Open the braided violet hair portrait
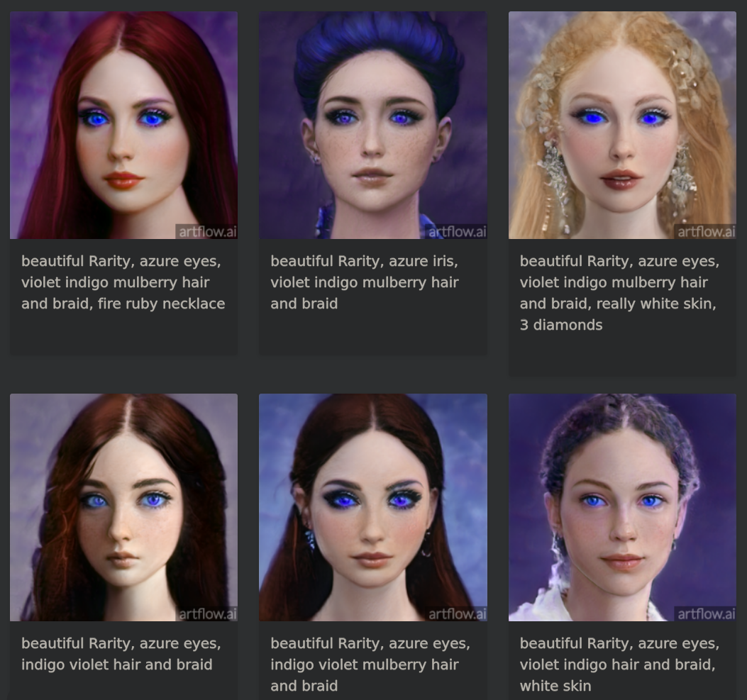This screenshot has width=747, height=700. coord(622,507)
